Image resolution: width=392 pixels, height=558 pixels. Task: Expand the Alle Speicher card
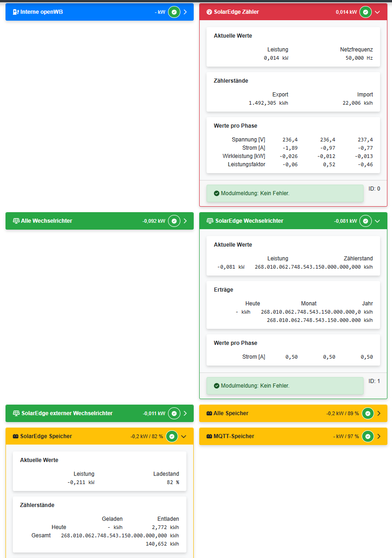click(379, 413)
